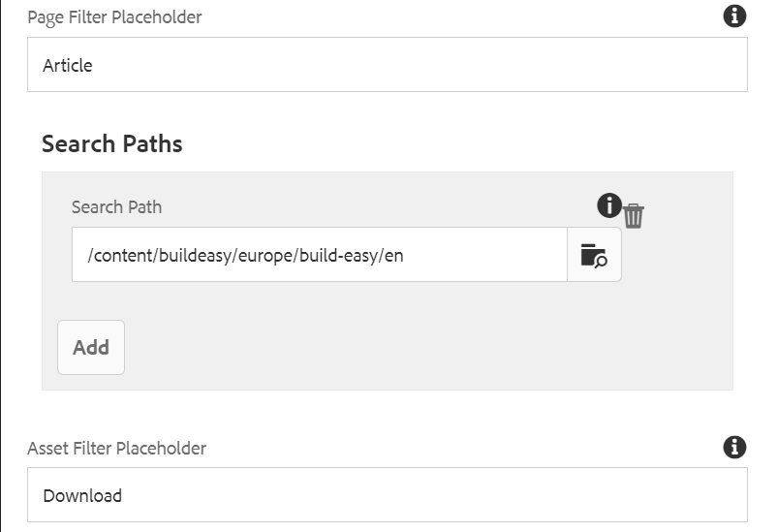This screenshot has height=532, width=777.
Task: Show info for Page Filter Placeholder
Action: tap(734, 16)
